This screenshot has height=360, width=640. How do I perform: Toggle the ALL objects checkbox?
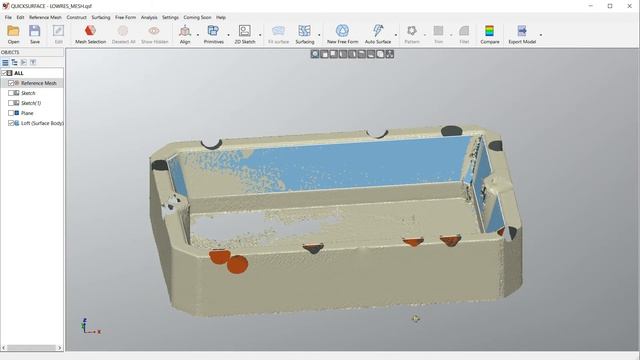4,73
